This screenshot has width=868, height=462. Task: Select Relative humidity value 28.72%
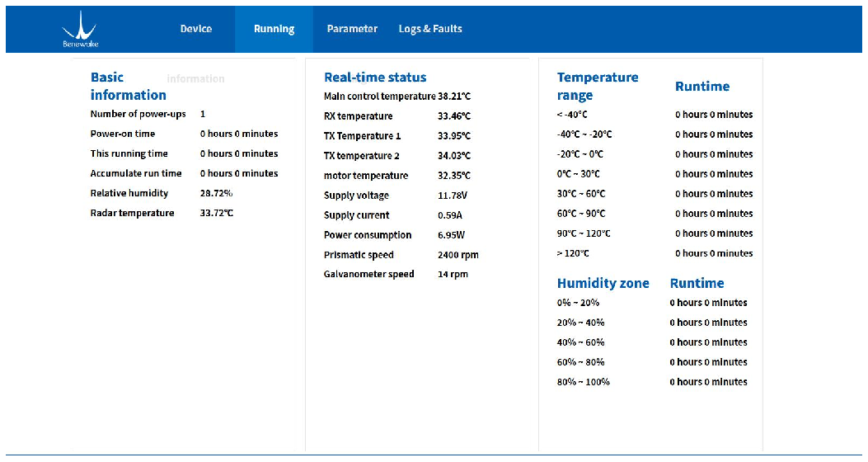(217, 193)
